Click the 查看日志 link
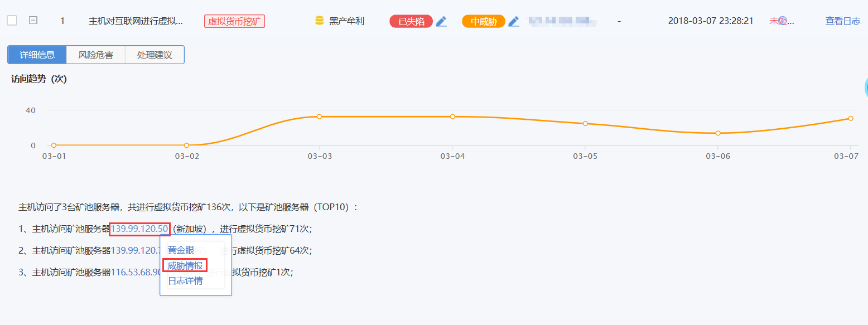Viewport: 868px width, 325px height. (x=842, y=21)
